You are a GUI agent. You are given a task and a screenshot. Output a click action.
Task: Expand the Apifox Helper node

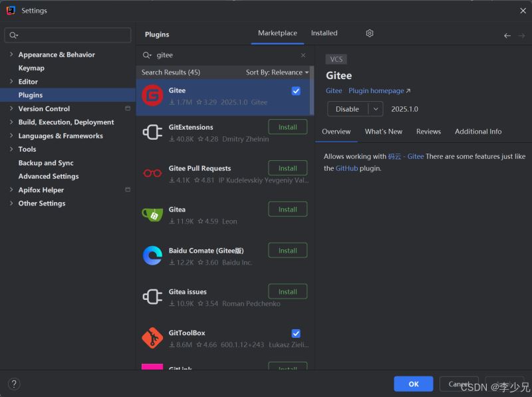11,190
